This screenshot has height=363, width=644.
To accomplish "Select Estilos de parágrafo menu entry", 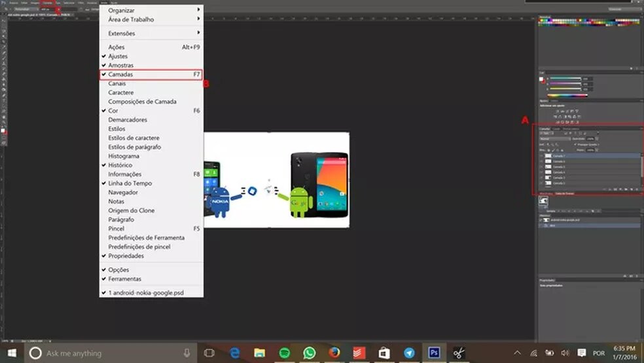I will coord(151,147).
